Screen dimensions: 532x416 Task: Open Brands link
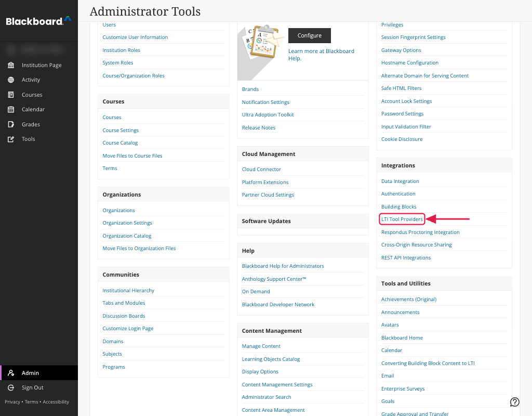(x=250, y=89)
